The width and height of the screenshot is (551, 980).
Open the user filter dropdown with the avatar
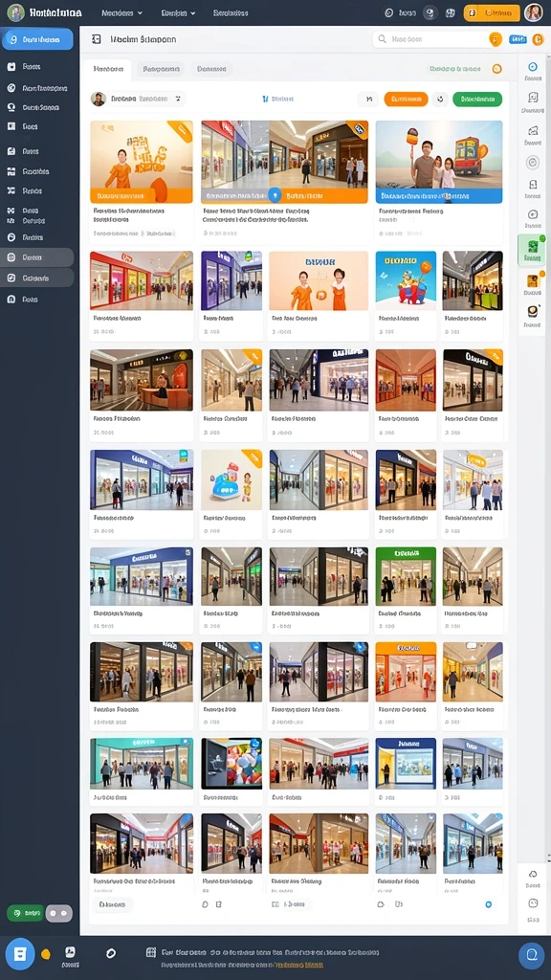138,99
